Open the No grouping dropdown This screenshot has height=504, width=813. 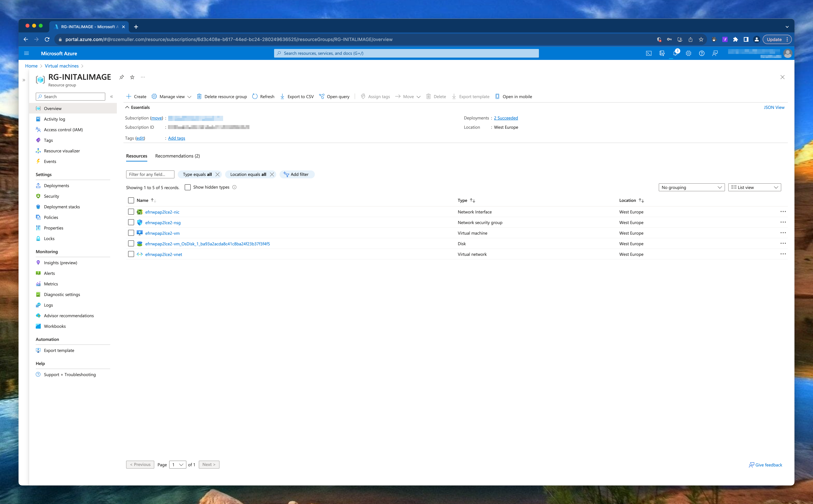point(691,187)
